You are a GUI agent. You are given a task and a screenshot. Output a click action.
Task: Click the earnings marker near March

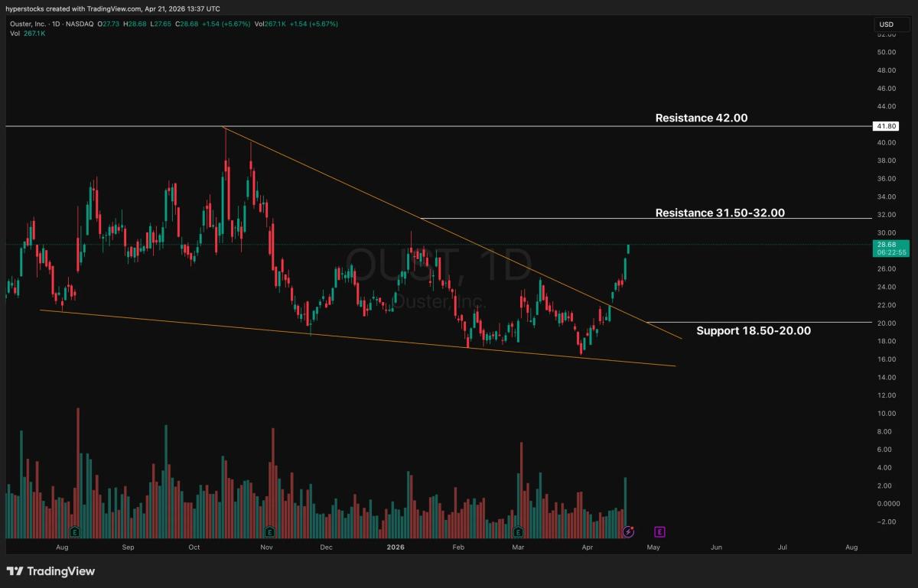pos(518,531)
